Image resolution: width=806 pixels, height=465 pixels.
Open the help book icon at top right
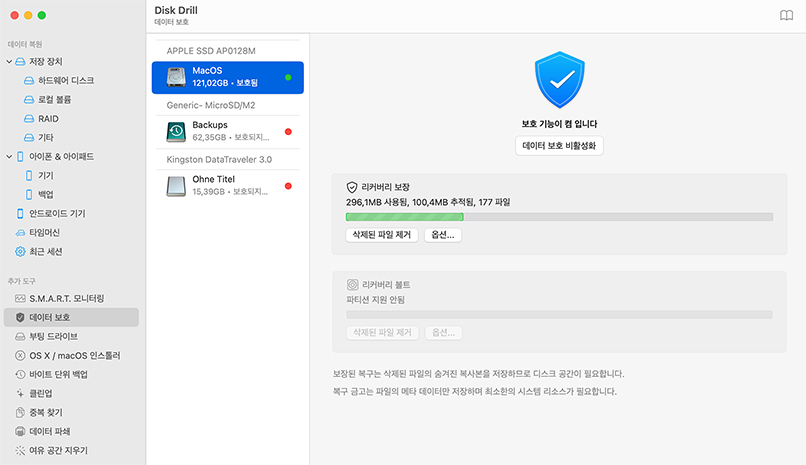tap(786, 15)
